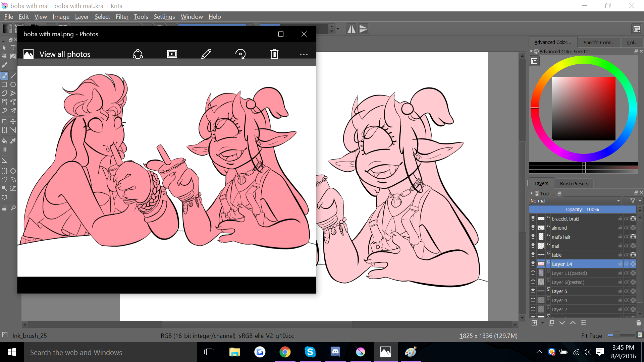The width and height of the screenshot is (644, 362).
Task: Click View all photos
Action: coord(65,54)
